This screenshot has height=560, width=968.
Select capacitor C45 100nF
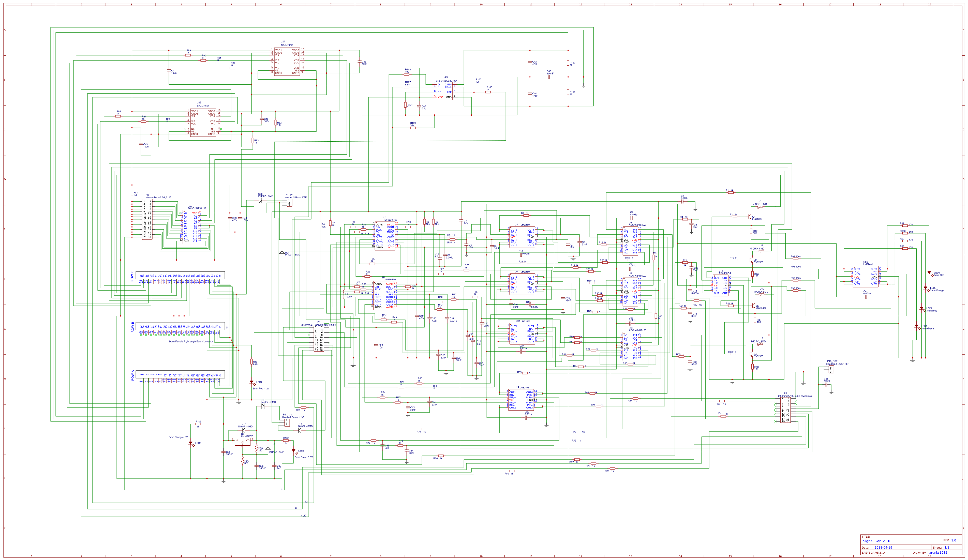(x=549, y=77)
